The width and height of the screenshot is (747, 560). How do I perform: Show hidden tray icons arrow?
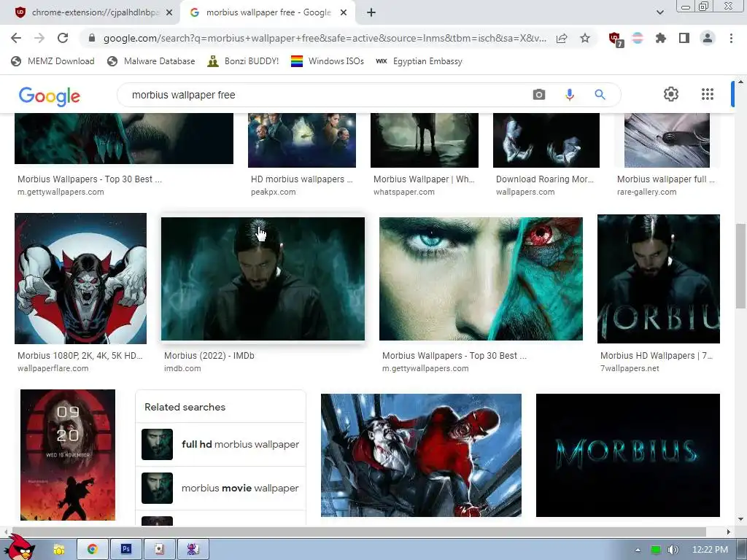[638, 550]
